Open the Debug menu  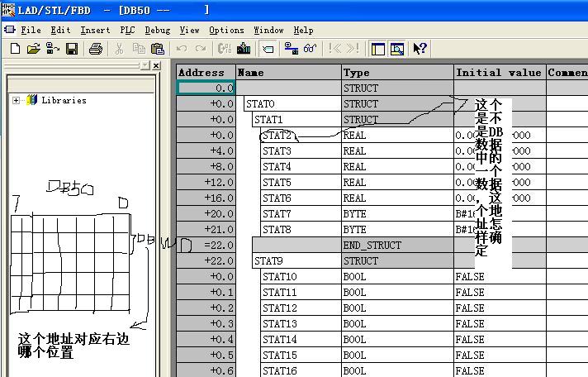(157, 30)
